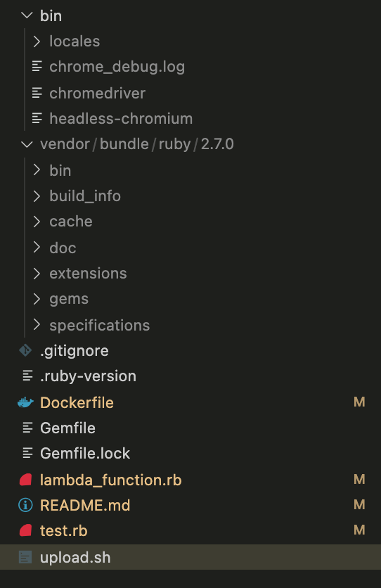Click the modified M badge on Dockerfile
Screen dimensions: 381x588
359,402
